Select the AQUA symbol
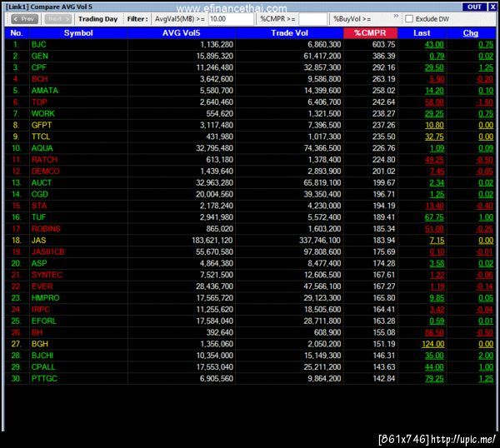Image resolution: width=500 pixels, height=448 pixels. (42, 148)
